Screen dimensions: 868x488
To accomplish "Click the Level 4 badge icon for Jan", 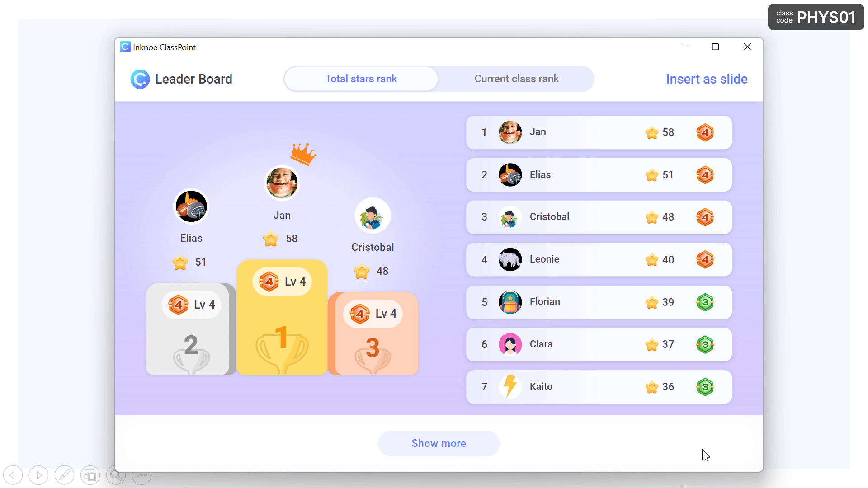I will coord(705,131).
